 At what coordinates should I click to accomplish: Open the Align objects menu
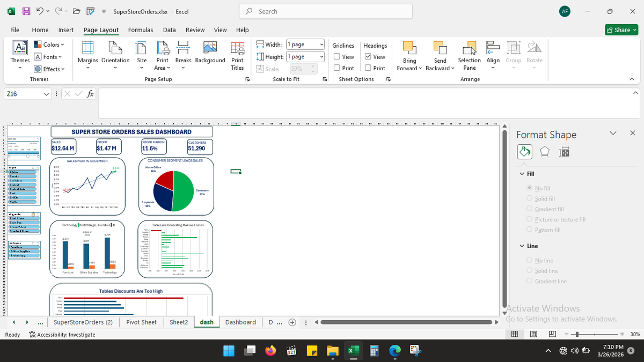coord(493,56)
